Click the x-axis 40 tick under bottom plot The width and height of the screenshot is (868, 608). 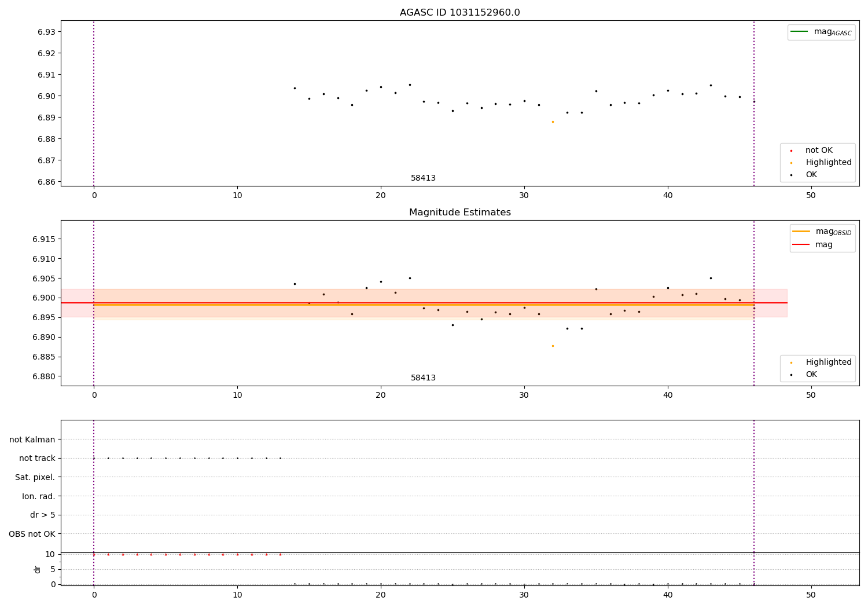(x=668, y=595)
